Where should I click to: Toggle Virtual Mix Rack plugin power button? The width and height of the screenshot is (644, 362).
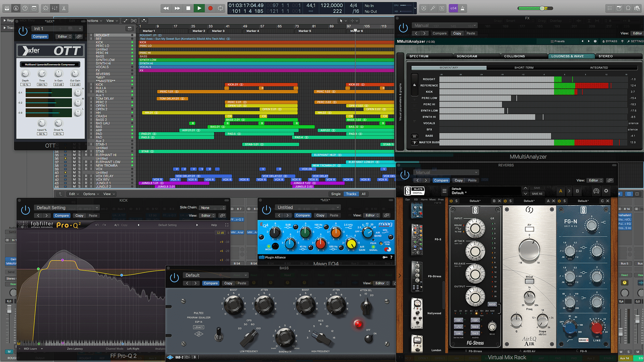click(x=405, y=175)
